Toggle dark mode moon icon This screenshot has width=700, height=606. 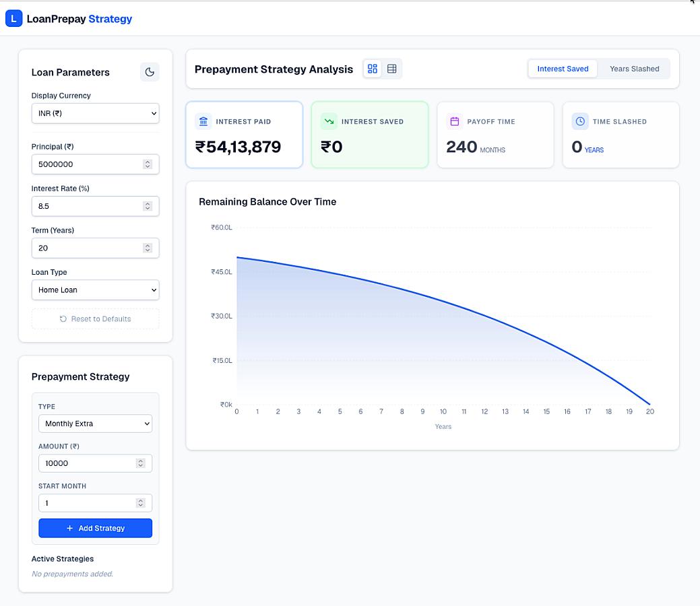pos(150,72)
